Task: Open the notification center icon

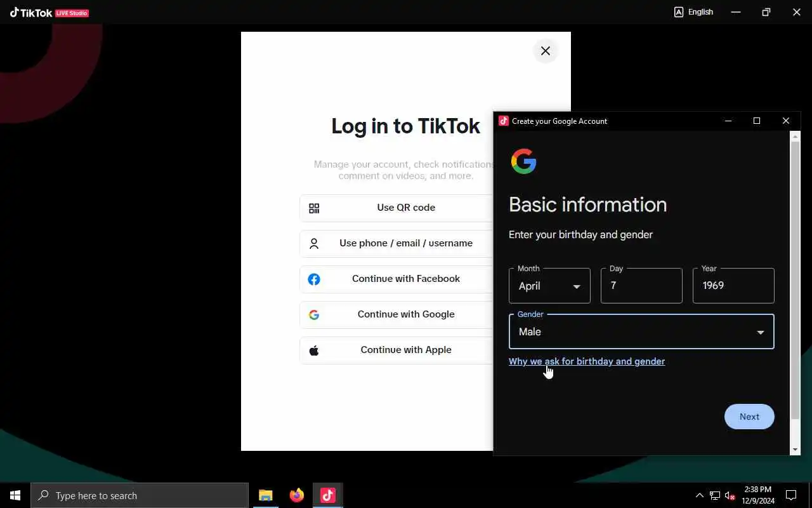Action: [791, 495]
